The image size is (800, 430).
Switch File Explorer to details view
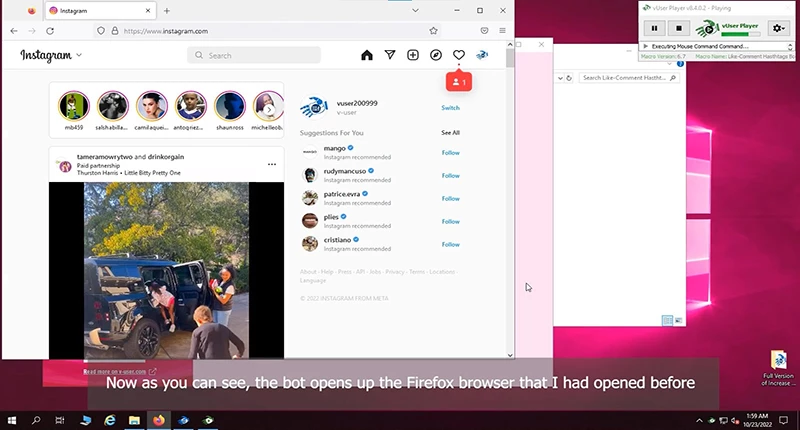coord(667,320)
